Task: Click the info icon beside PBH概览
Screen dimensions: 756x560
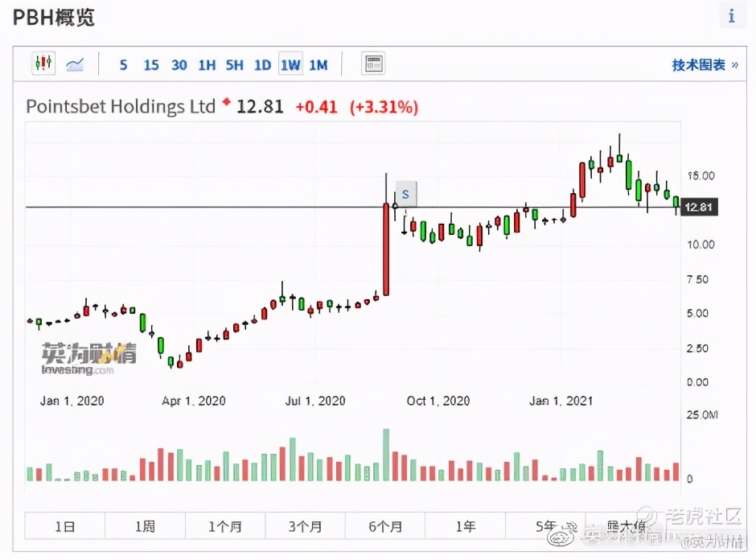Action: (x=731, y=15)
